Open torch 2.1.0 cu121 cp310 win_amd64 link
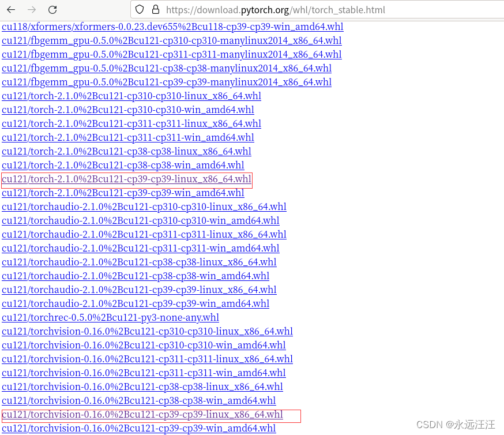 pyautogui.click(x=128, y=110)
